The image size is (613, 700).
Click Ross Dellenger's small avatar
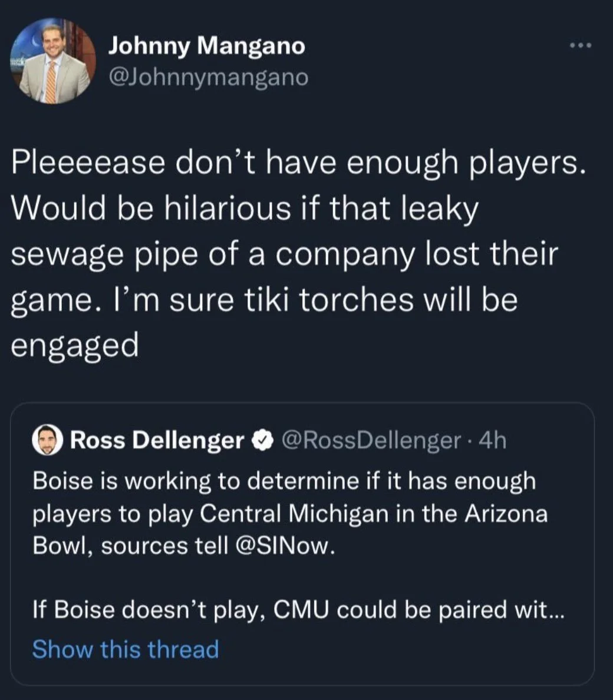(x=47, y=440)
